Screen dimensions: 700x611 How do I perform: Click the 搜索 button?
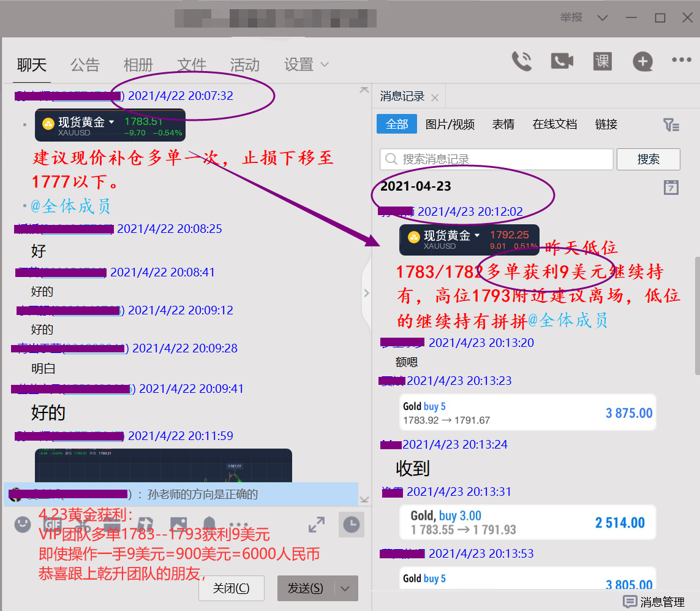tap(648, 159)
